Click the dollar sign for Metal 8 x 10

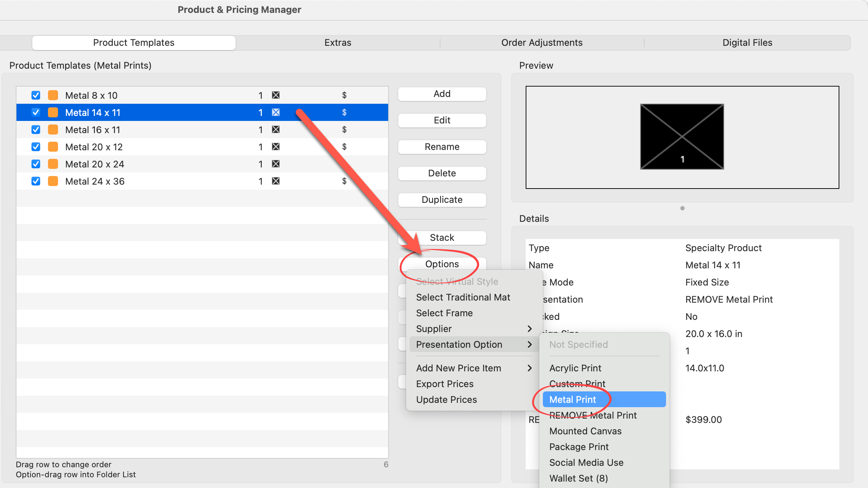pos(344,95)
